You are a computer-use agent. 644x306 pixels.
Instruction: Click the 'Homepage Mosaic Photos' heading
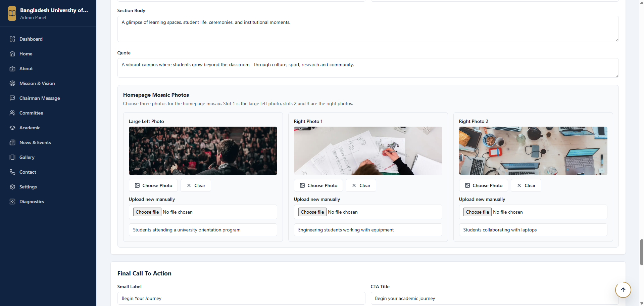[x=156, y=95]
